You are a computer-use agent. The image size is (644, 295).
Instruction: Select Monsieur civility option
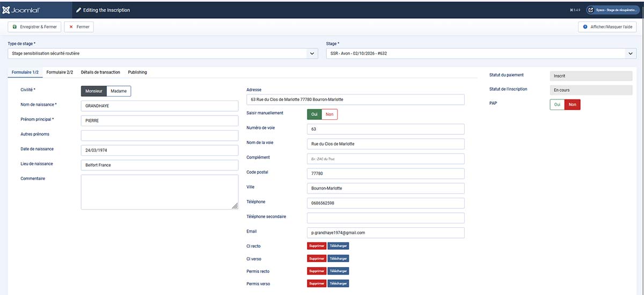[94, 91]
